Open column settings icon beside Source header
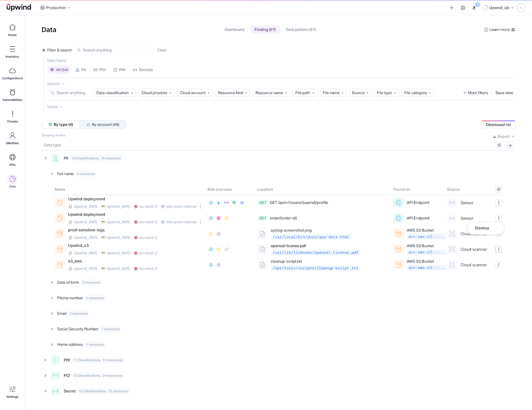This screenshot has height=410, width=532. pos(499,189)
